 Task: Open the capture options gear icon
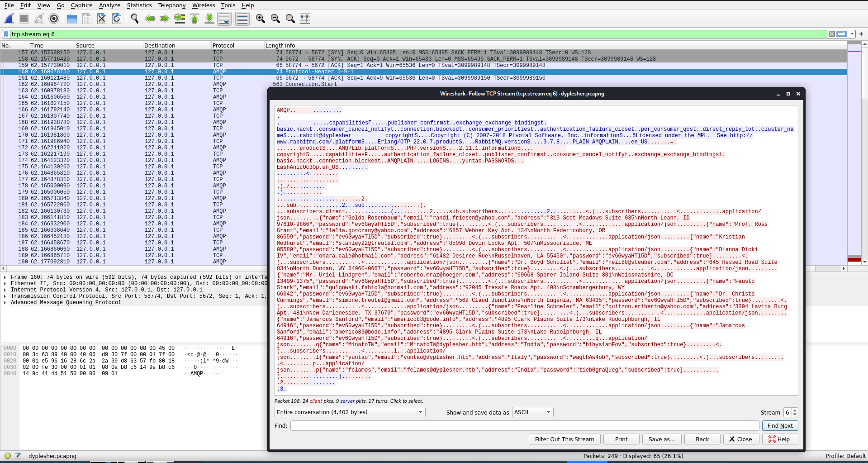click(54, 19)
